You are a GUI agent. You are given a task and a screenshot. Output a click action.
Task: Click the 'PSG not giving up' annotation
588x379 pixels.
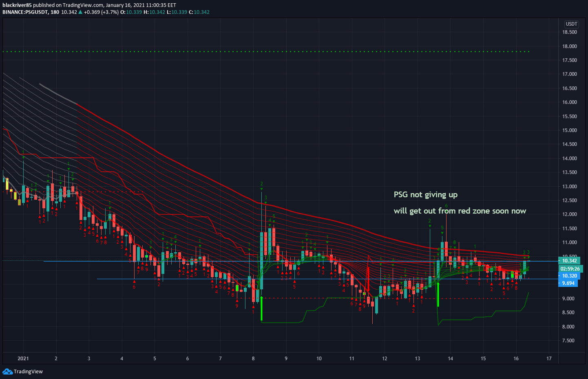pos(426,195)
